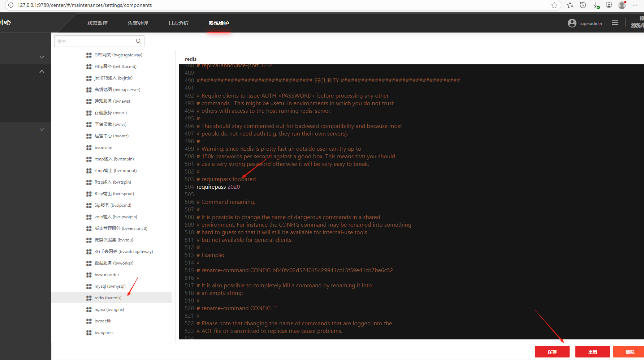Open the hamburger menu next to superadmin
Viewport: 644px width, 360px height.
615,23
